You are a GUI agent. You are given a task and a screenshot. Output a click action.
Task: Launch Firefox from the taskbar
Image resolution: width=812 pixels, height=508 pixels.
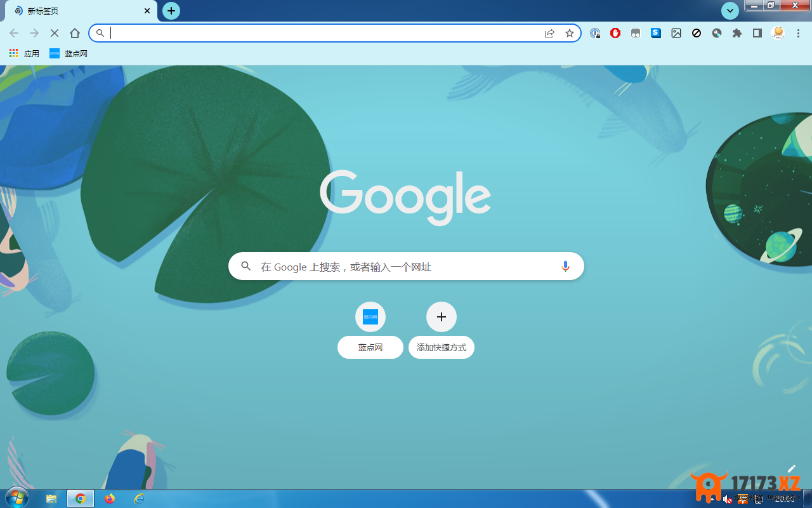pyautogui.click(x=110, y=498)
